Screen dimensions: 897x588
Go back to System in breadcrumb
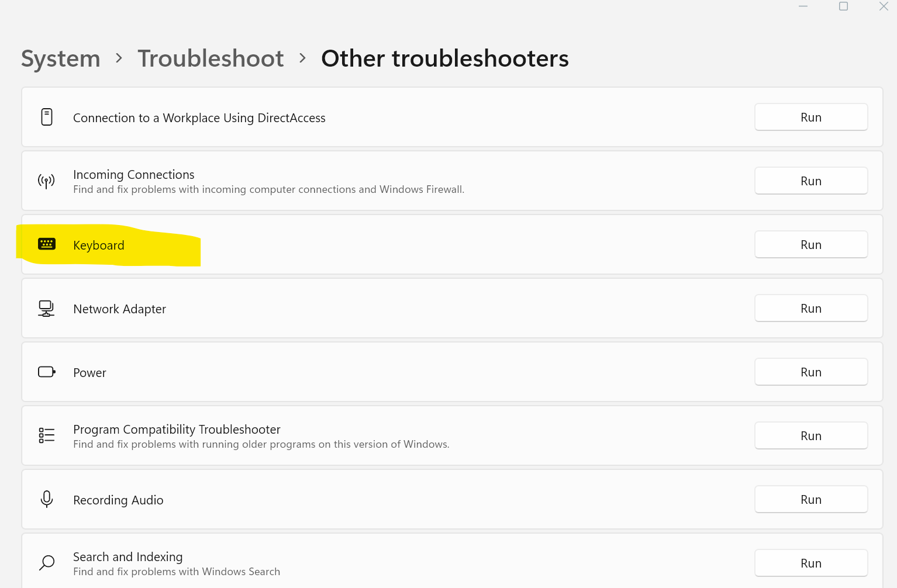61,58
